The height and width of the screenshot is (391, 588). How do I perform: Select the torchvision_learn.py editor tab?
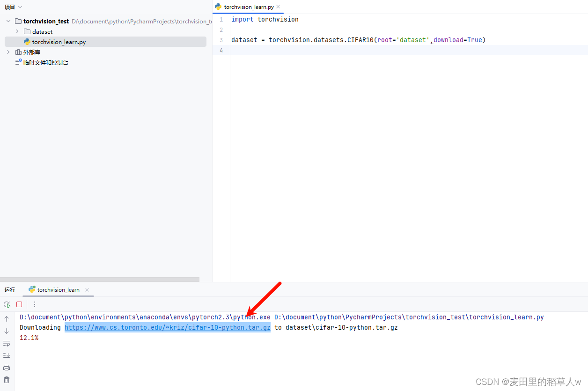click(249, 7)
